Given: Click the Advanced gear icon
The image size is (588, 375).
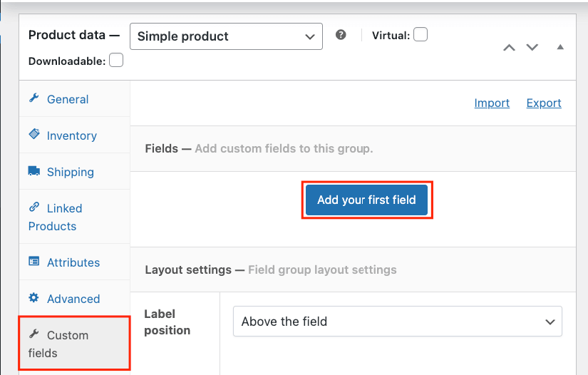Looking at the screenshot, I should click(33, 298).
